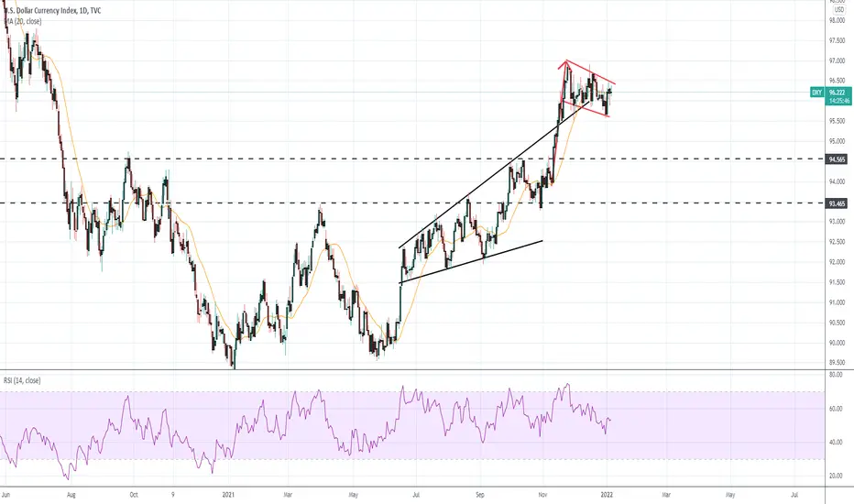This screenshot has height=504, width=854.
Task: Click the Aug label on time axis
Action: click(x=71, y=495)
